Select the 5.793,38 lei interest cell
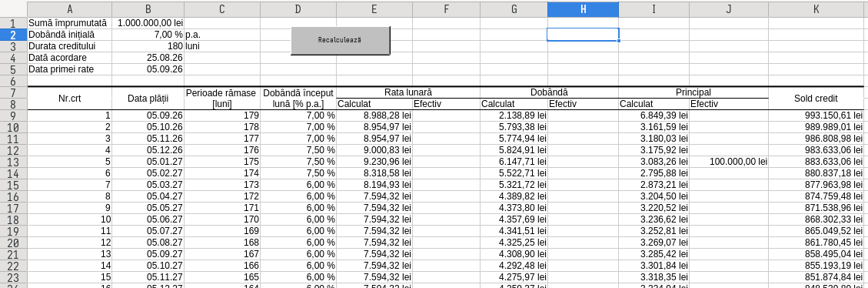This screenshot has width=868, height=288. pyautogui.click(x=514, y=126)
